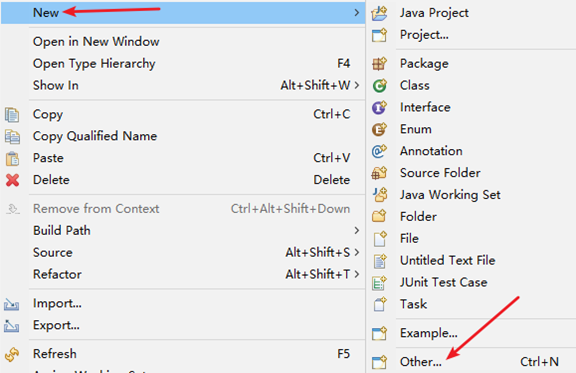Screen dimensions: 576x373
Task: Click the red Delete X icon
Action: point(12,180)
